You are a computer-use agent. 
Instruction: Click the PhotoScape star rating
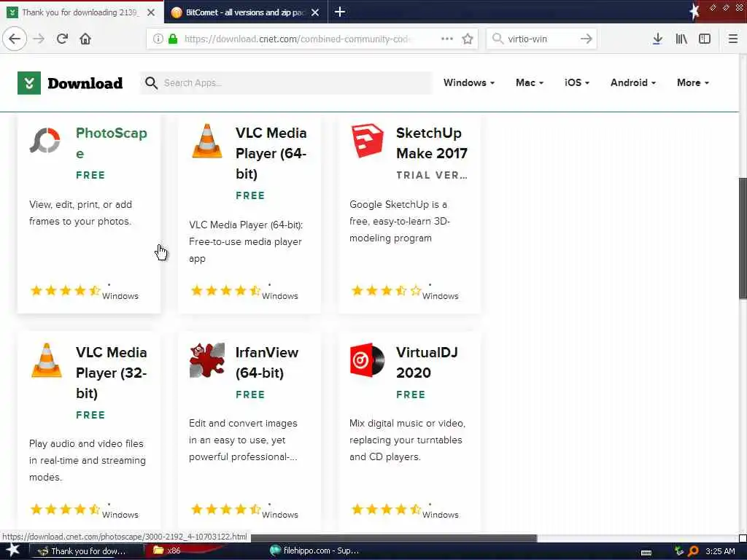point(65,290)
